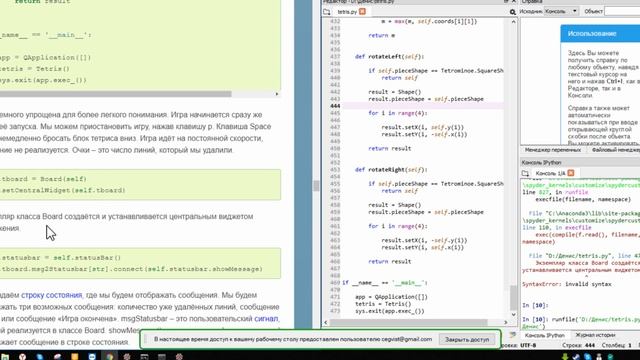The width and height of the screenshot is (640, 360).
Task: Click the green download arrow tray icon
Action: click(565, 356)
